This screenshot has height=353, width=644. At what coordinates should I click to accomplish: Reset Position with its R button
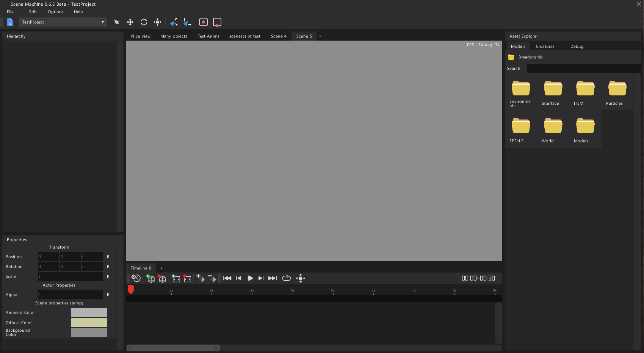click(x=108, y=257)
